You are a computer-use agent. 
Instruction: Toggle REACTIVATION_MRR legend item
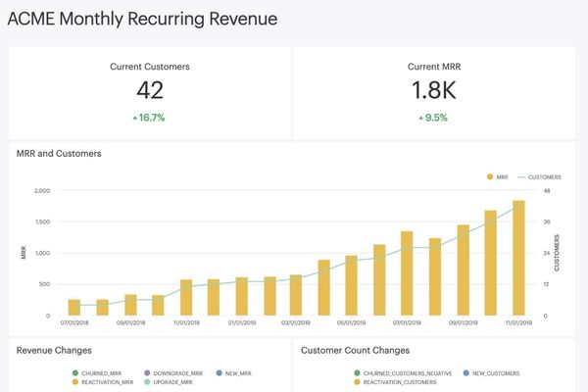[x=102, y=382]
